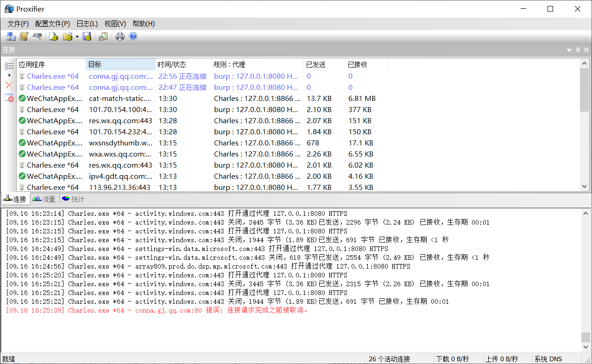Expand small arrow under list view icon
Screen dimensions: 592x364
[9, 75]
